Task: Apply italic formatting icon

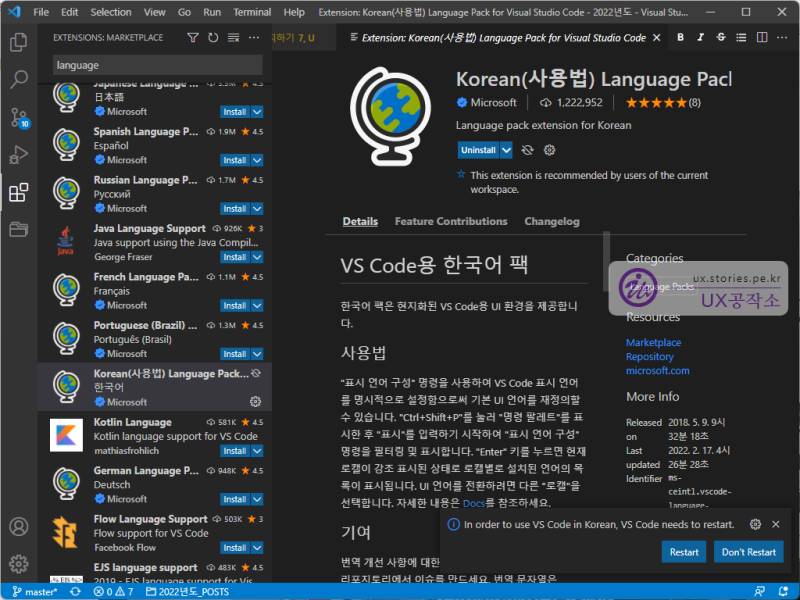Action: coord(701,37)
